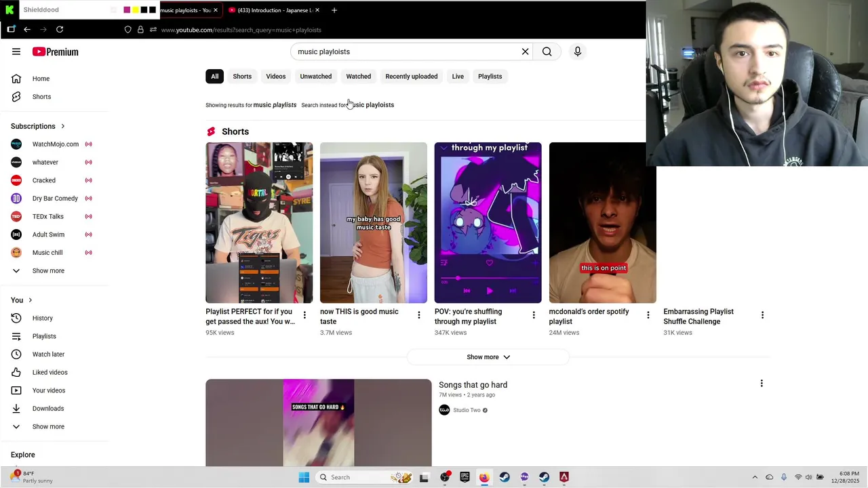Expand the You heading chevron

pyautogui.click(x=30, y=300)
